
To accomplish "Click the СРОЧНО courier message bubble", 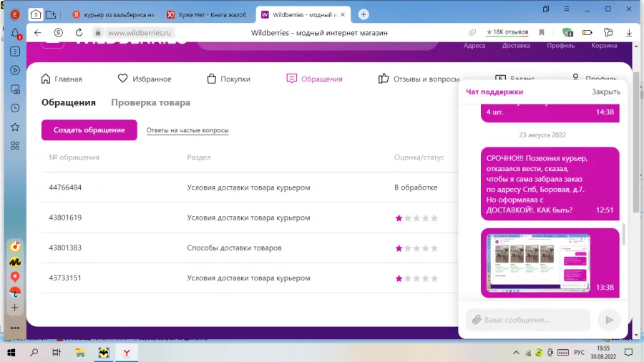I will [x=550, y=184].
